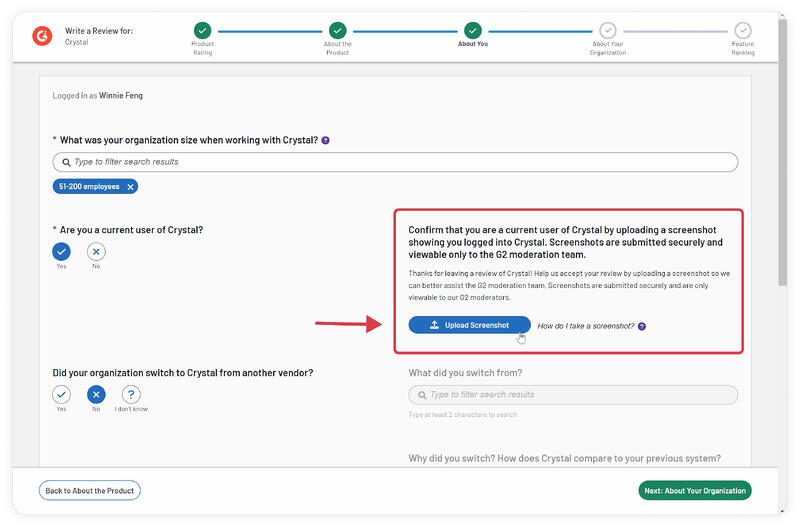Select Yes for current Crystal user
The height and width of the screenshot is (529, 800).
tap(62, 252)
